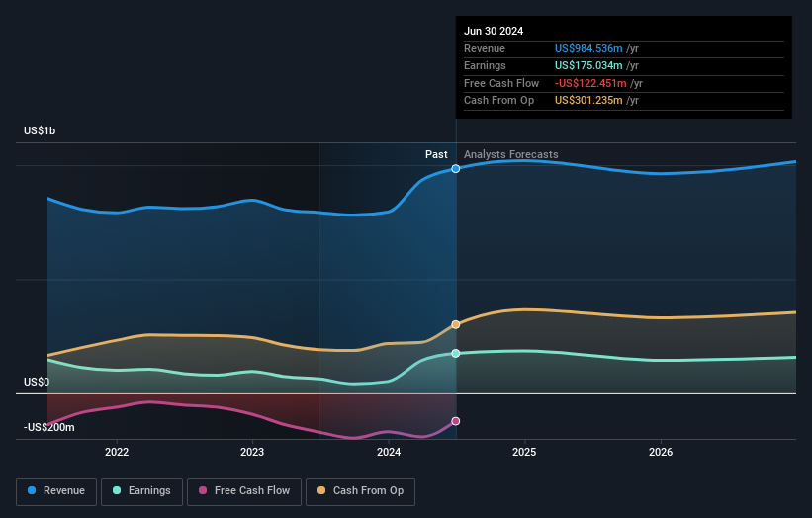This screenshot has width=812, height=518.
Task: Toggle the Revenue legend series
Action: 56,491
